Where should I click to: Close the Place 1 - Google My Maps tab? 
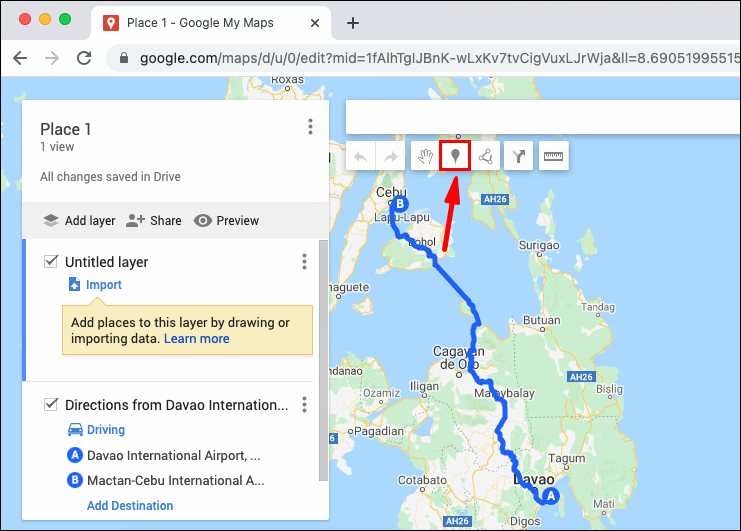point(315,23)
